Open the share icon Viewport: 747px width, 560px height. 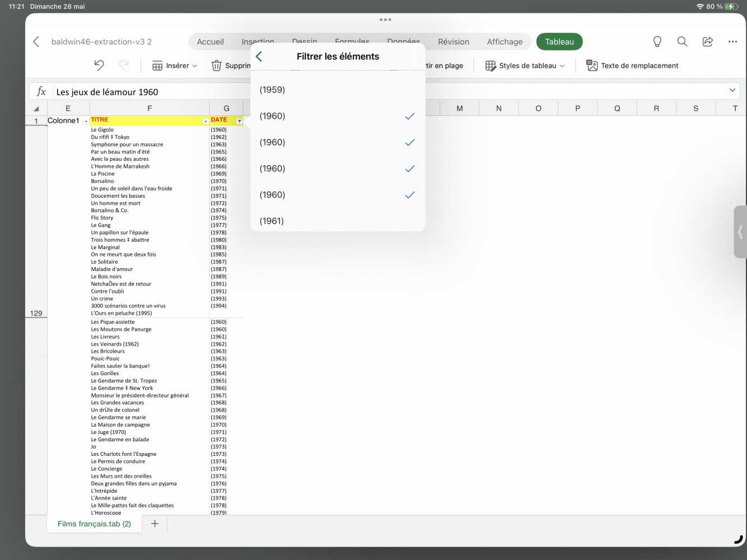(707, 41)
